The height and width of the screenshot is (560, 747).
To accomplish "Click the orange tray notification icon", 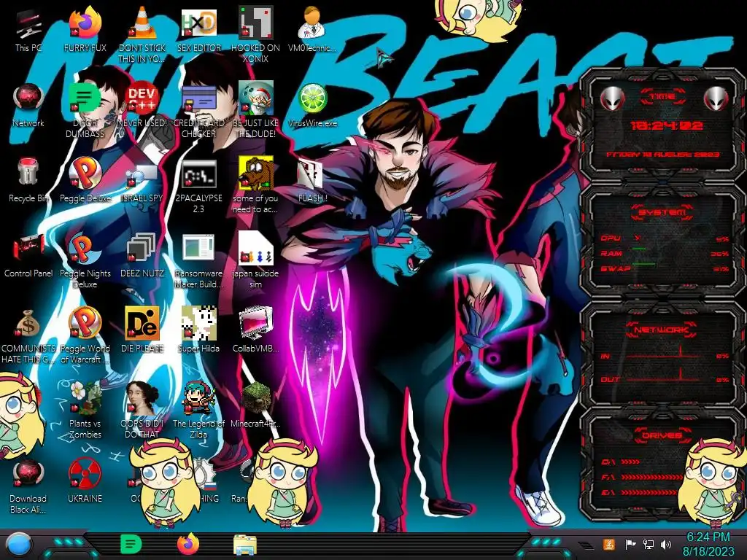I will [609, 544].
